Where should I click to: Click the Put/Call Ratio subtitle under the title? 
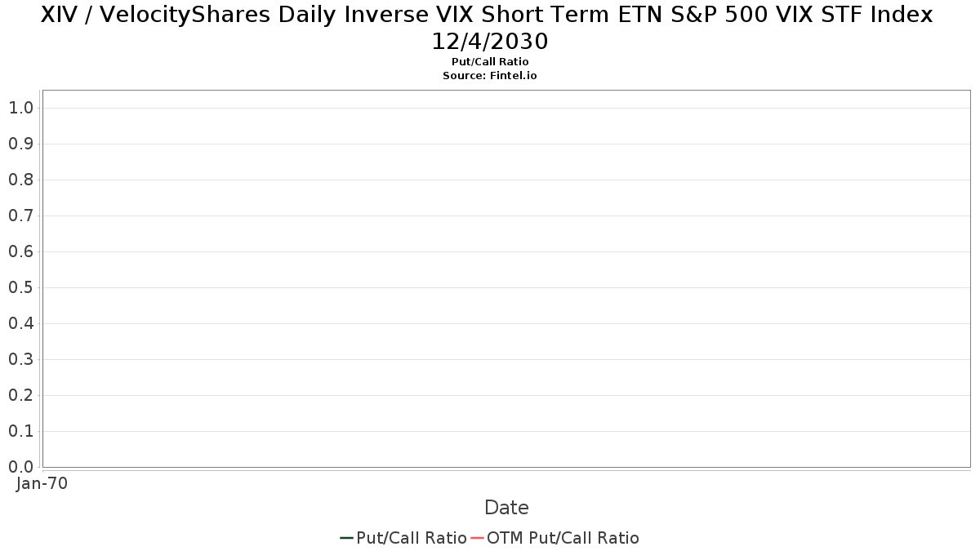coord(490,62)
